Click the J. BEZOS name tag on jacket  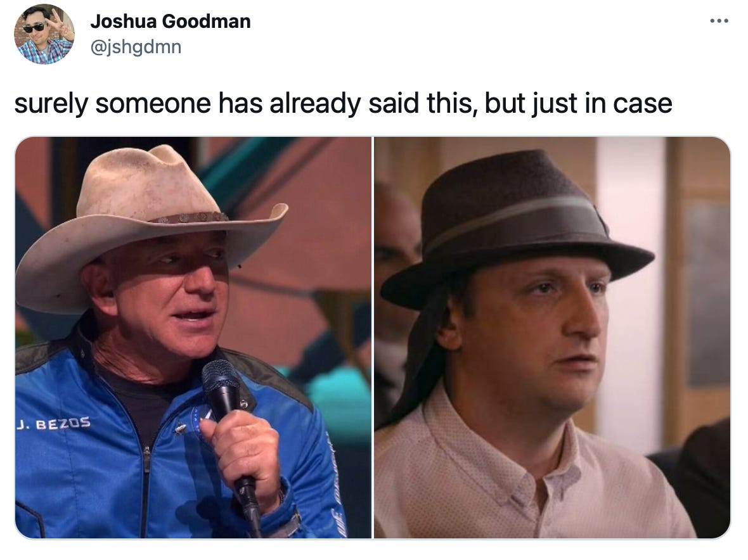click(53, 423)
